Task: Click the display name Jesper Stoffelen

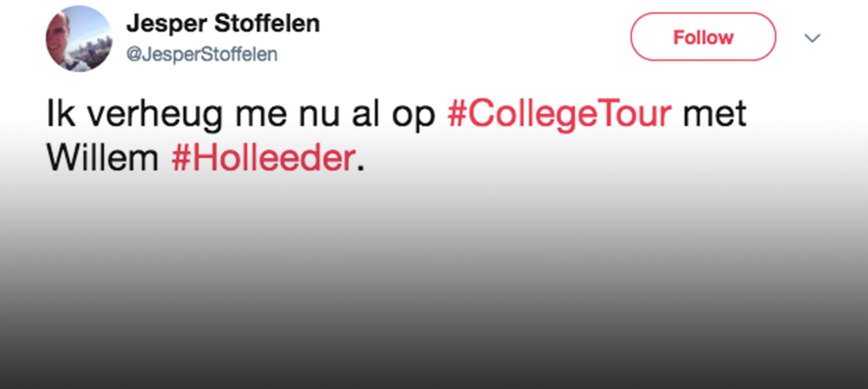Action: click(x=223, y=23)
